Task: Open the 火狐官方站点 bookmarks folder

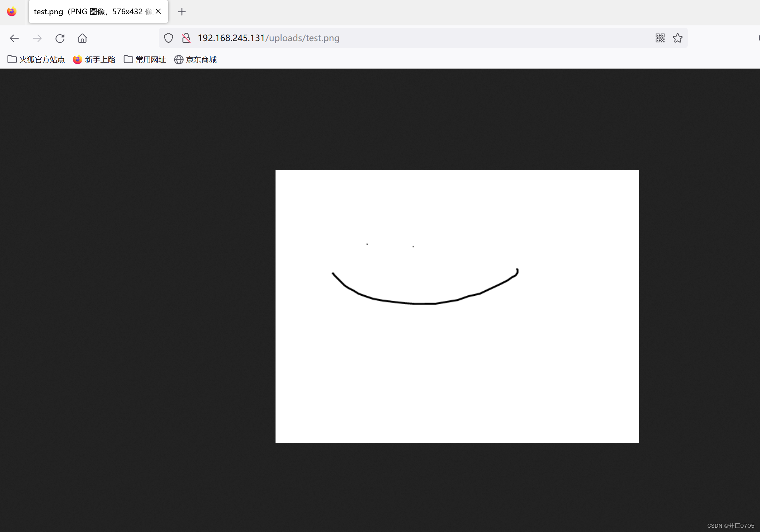Action: pos(42,60)
